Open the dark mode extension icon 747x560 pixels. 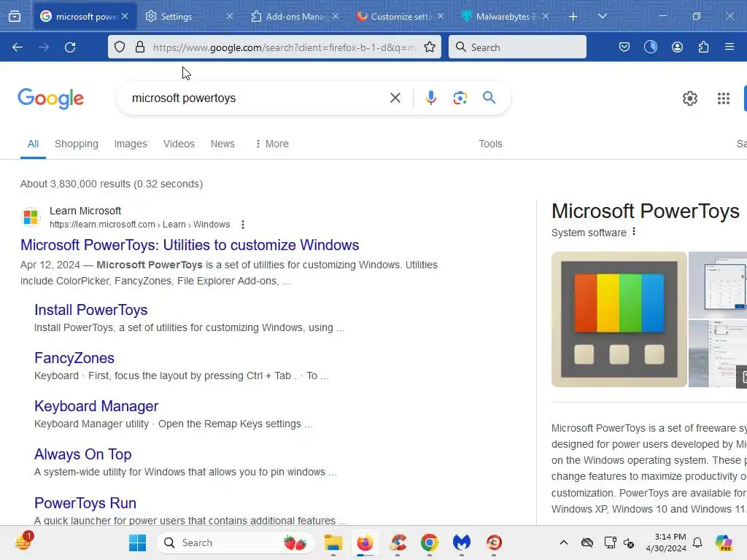[x=650, y=47]
